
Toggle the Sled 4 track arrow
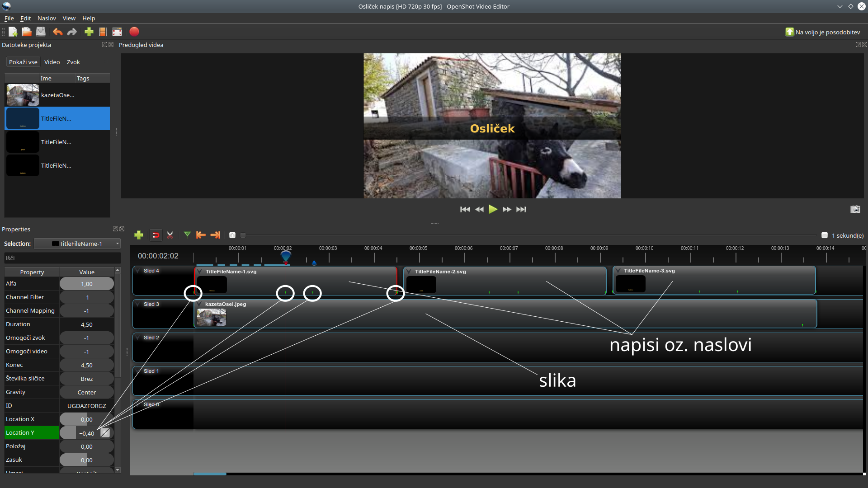tap(138, 271)
